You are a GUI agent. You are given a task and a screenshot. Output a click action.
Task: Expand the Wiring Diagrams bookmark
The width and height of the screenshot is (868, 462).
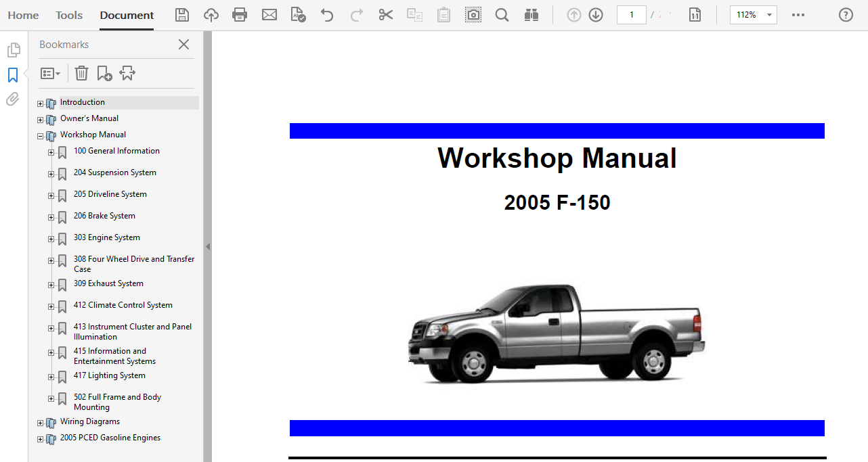tap(41, 423)
